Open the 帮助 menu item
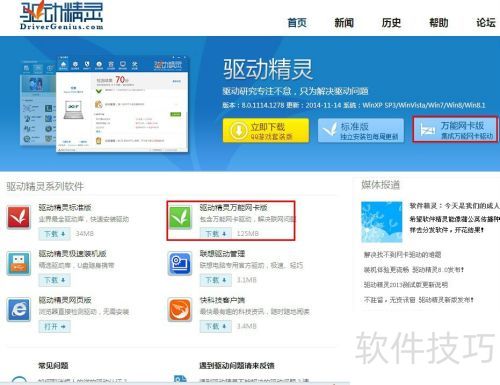The width and height of the screenshot is (500, 385). click(x=439, y=23)
